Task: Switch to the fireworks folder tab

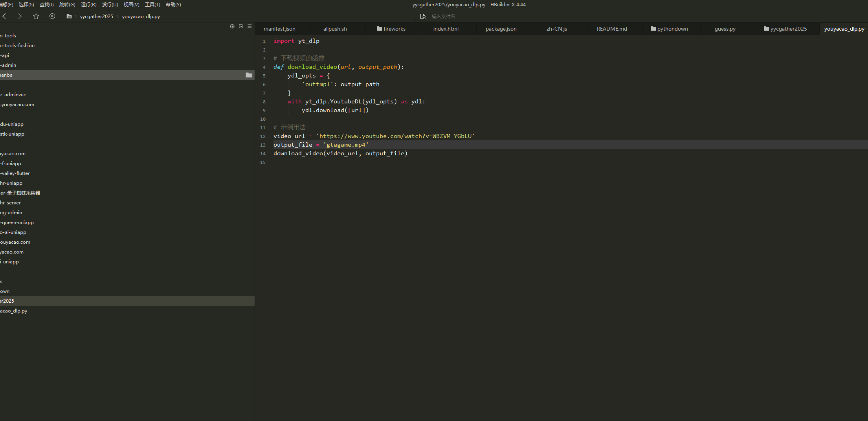Action: 391,29
